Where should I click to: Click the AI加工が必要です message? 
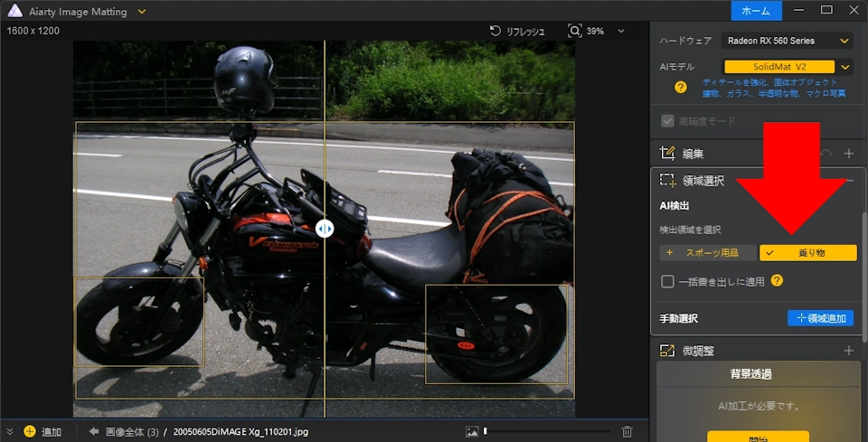point(759,406)
